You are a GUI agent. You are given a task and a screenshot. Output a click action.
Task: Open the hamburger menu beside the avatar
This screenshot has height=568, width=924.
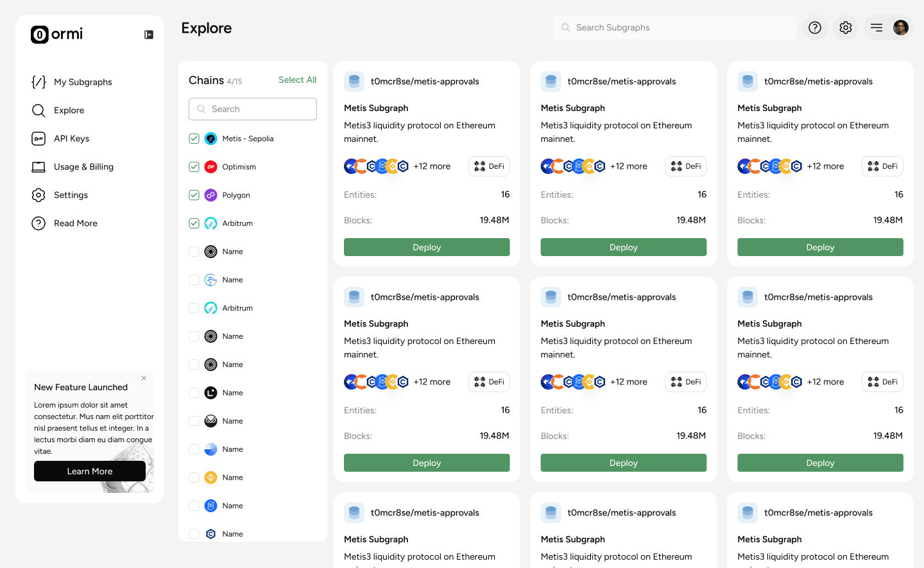click(877, 28)
